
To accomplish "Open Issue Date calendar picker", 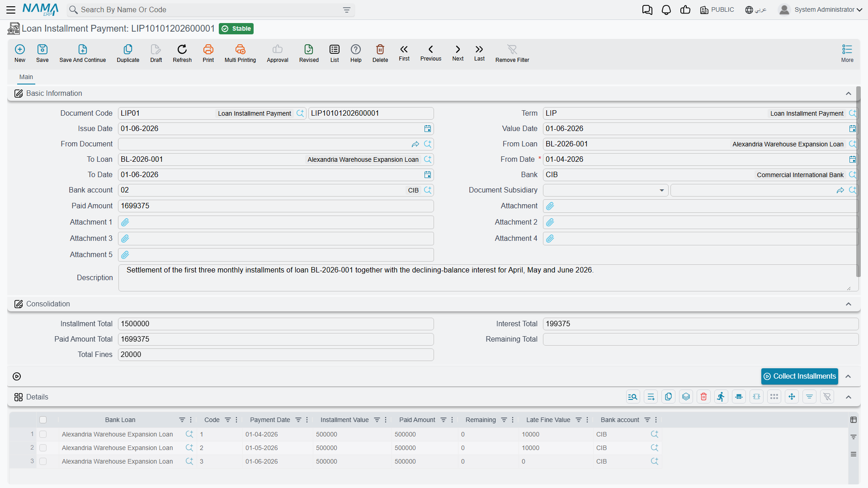I will 428,129.
